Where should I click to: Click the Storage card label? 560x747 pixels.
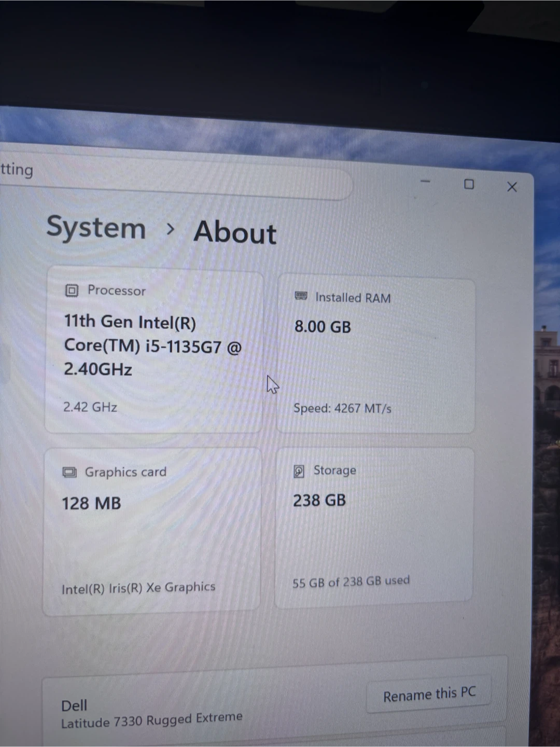click(335, 470)
